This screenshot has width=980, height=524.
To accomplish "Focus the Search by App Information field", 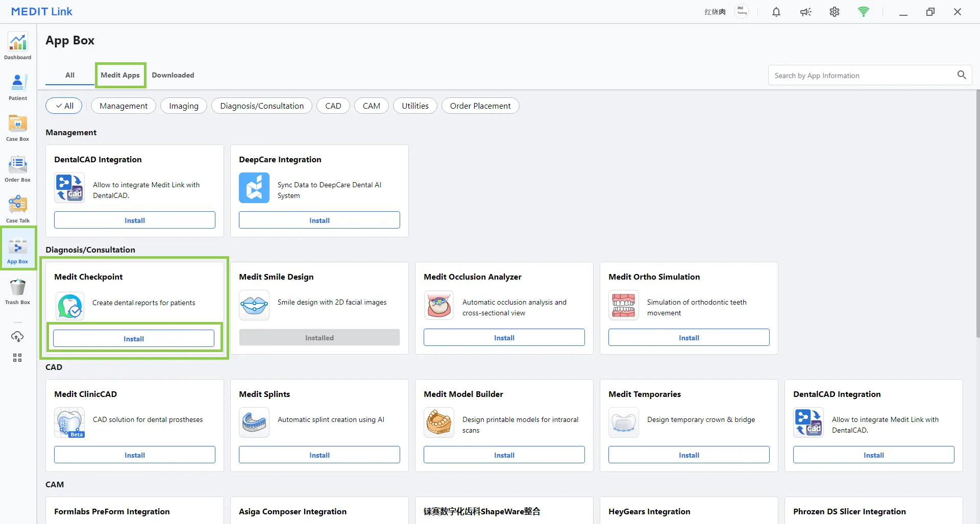I will tap(863, 76).
